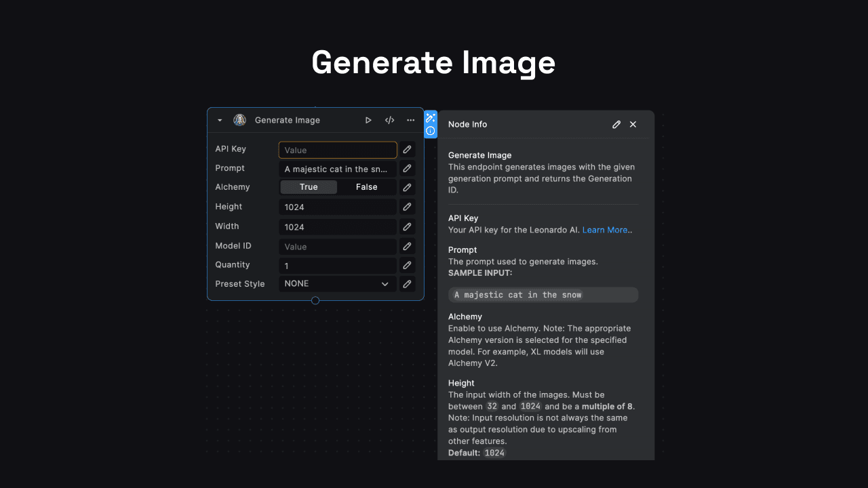Click pencil icon next to Prompt field
Screen dimensions: 868x488
(x=407, y=169)
